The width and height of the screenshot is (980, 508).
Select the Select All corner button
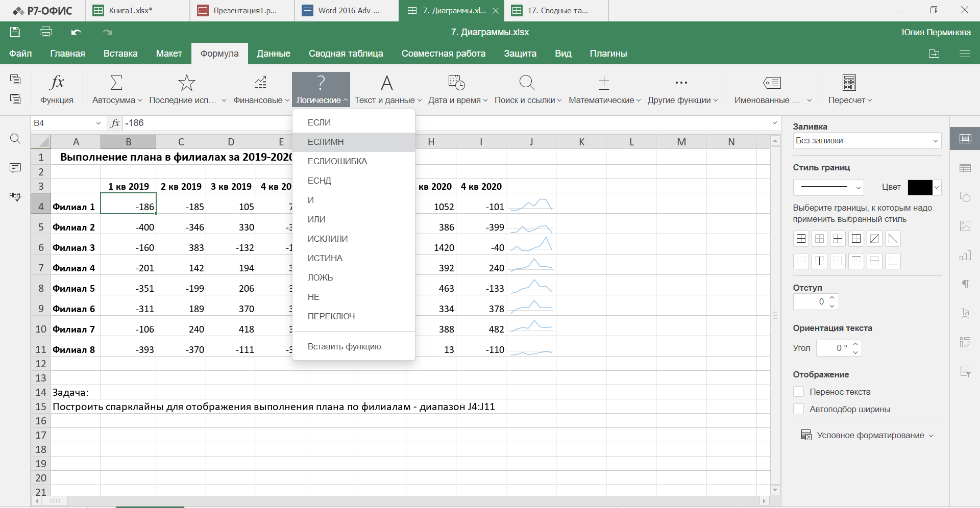click(x=41, y=142)
